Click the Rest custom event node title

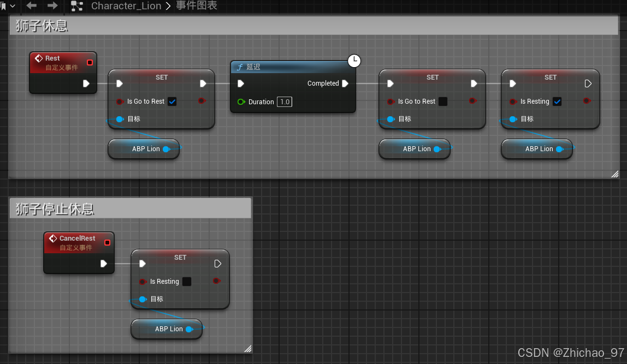click(52, 58)
